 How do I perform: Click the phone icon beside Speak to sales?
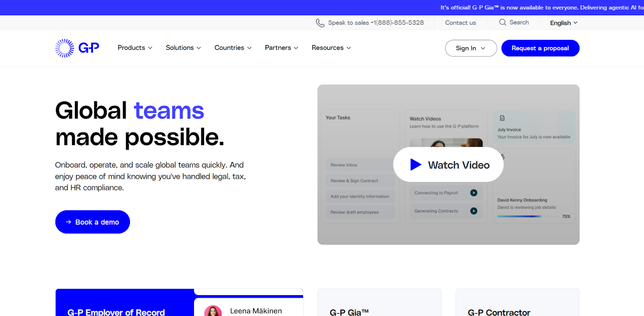pos(320,23)
